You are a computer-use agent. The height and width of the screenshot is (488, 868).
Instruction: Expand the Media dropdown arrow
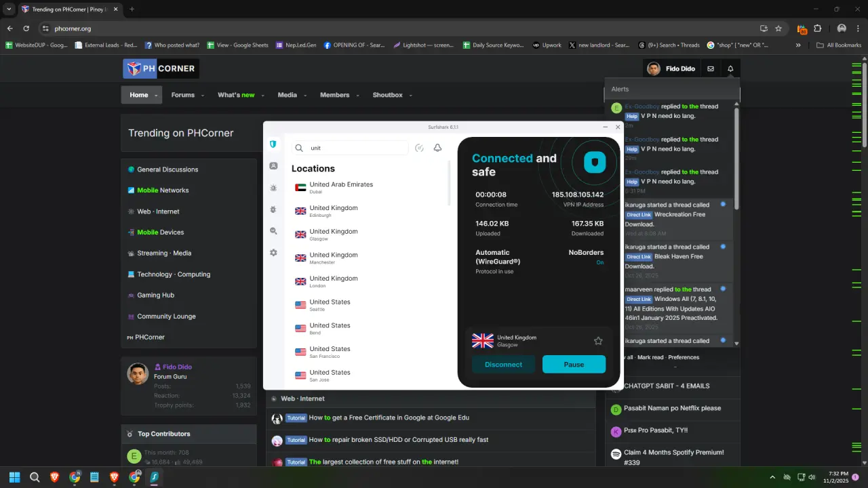304,96
